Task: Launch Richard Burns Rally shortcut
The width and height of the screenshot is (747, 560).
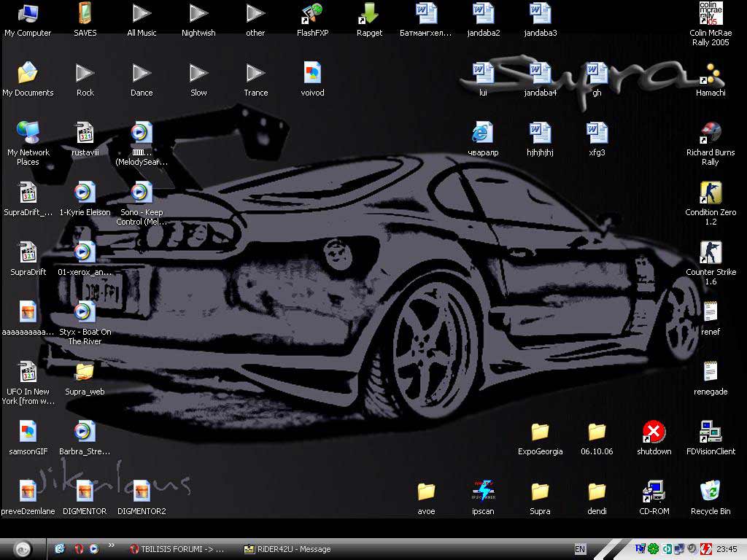Action: coord(710,133)
